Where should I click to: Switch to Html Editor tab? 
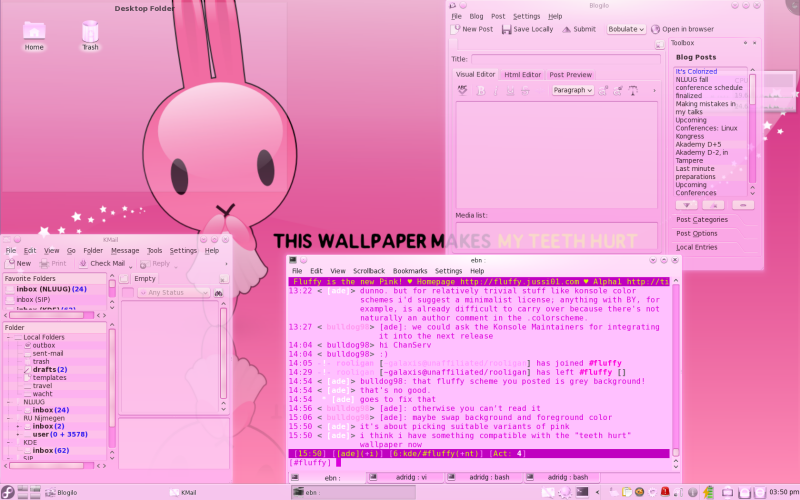point(522,74)
